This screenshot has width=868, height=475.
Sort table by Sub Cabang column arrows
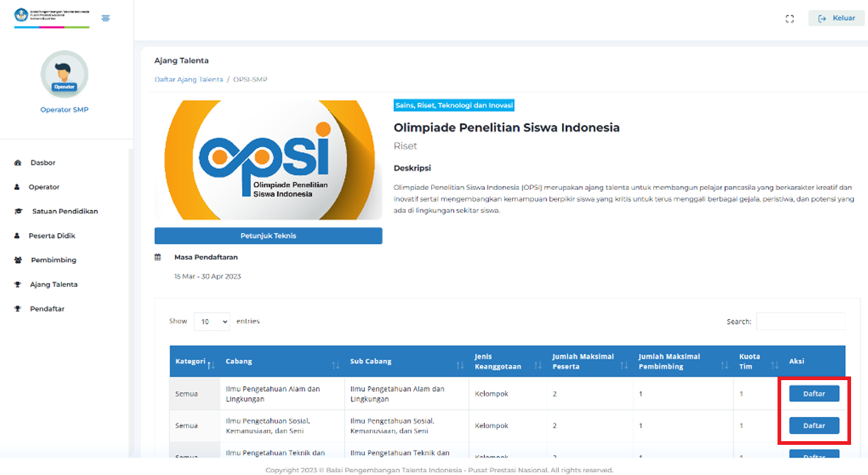460,365
